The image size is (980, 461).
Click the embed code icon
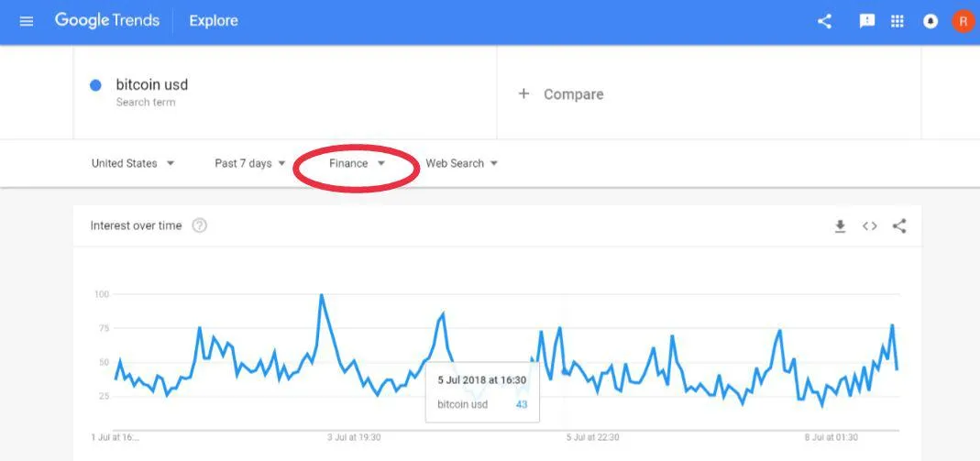point(869,226)
